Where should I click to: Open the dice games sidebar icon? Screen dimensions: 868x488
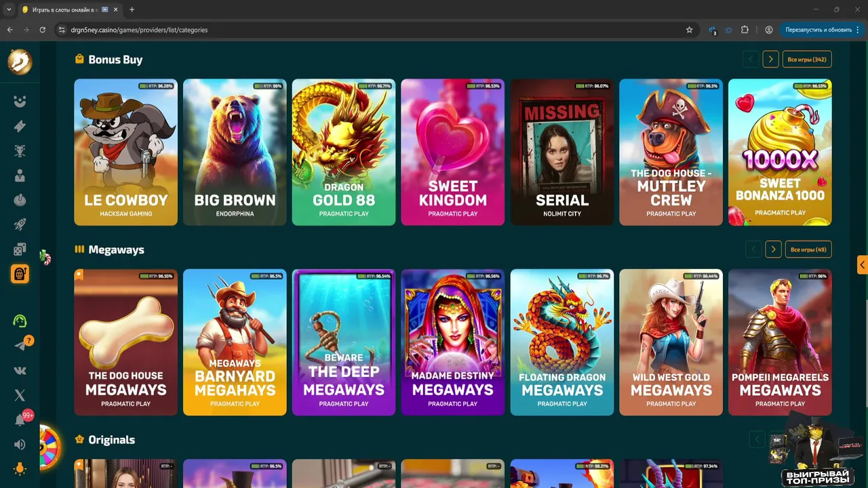(x=20, y=249)
